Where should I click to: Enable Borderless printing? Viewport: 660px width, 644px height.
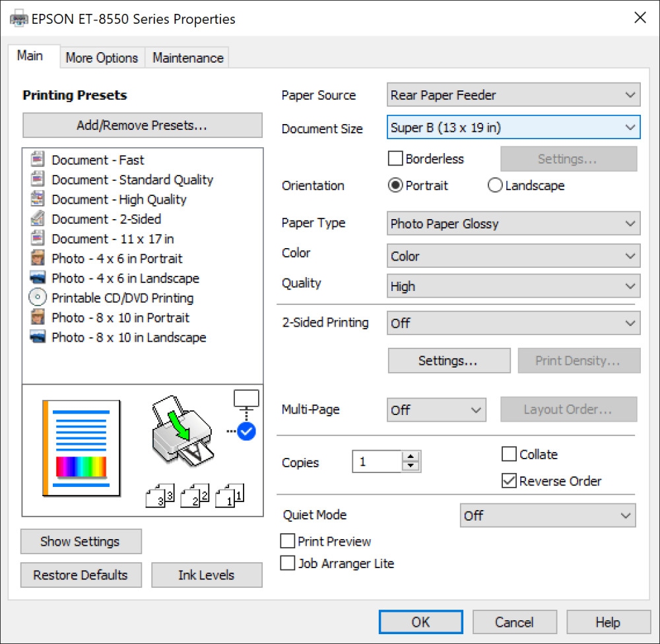[x=395, y=158]
